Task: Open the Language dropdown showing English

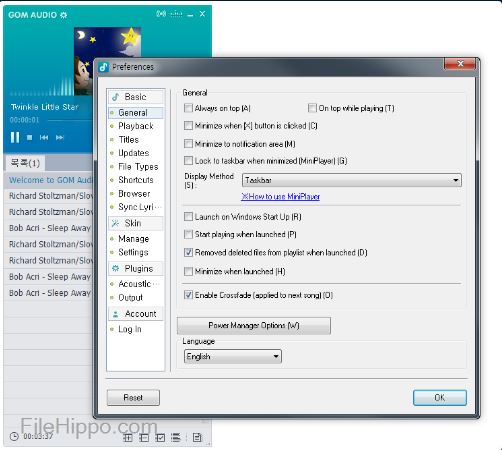Action: (x=232, y=356)
